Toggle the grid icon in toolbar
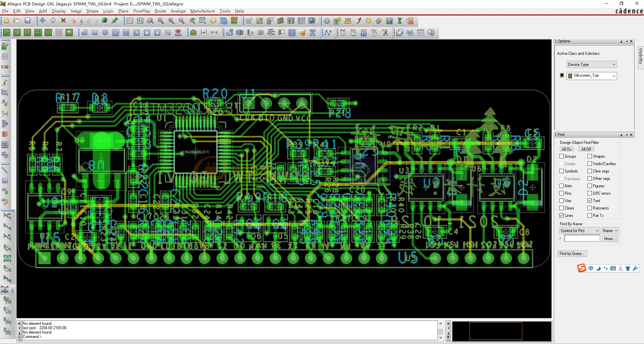Screen dimensions: 644x344 (x=249, y=21)
